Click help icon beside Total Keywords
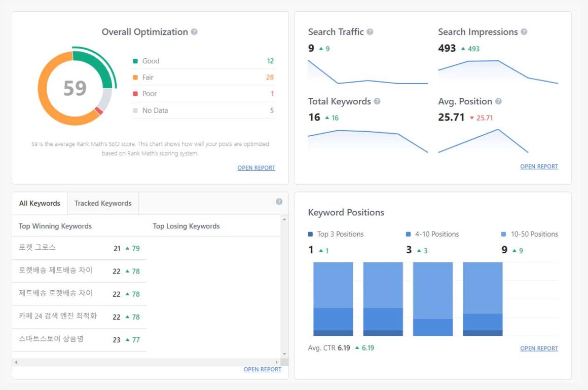This screenshot has height=390, width=588. point(377,101)
